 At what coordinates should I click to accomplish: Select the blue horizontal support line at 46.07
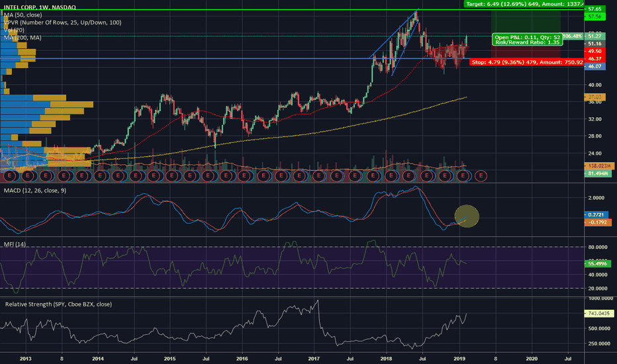click(291, 59)
